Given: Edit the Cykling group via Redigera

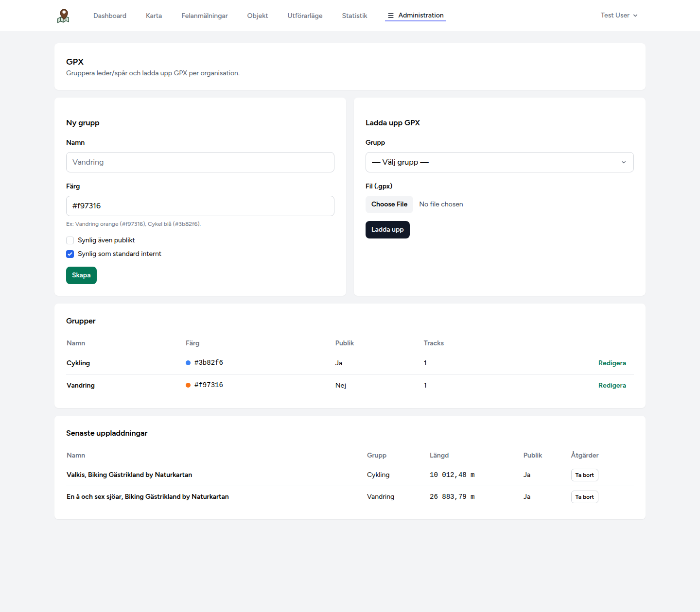Looking at the screenshot, I should coord(612,363).
